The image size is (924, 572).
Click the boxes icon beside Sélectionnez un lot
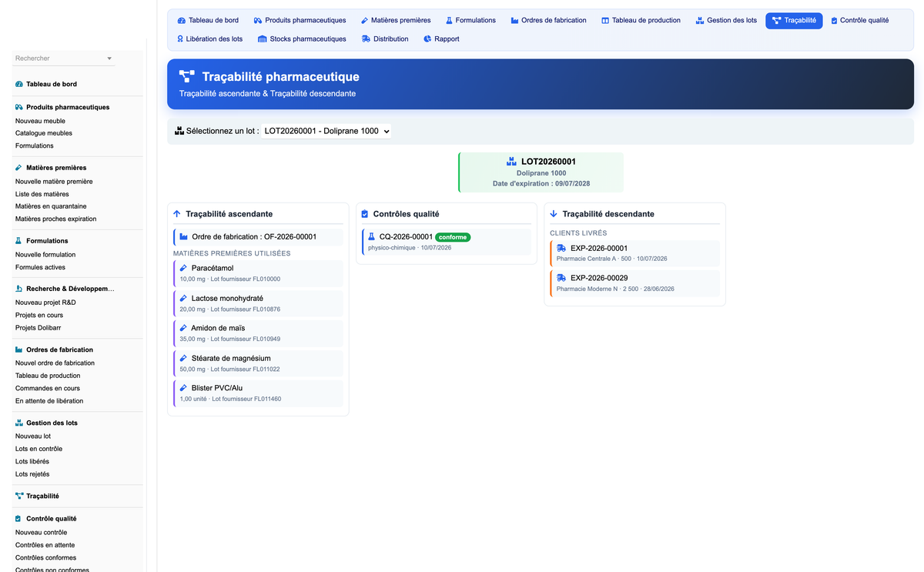coord(179,131)
